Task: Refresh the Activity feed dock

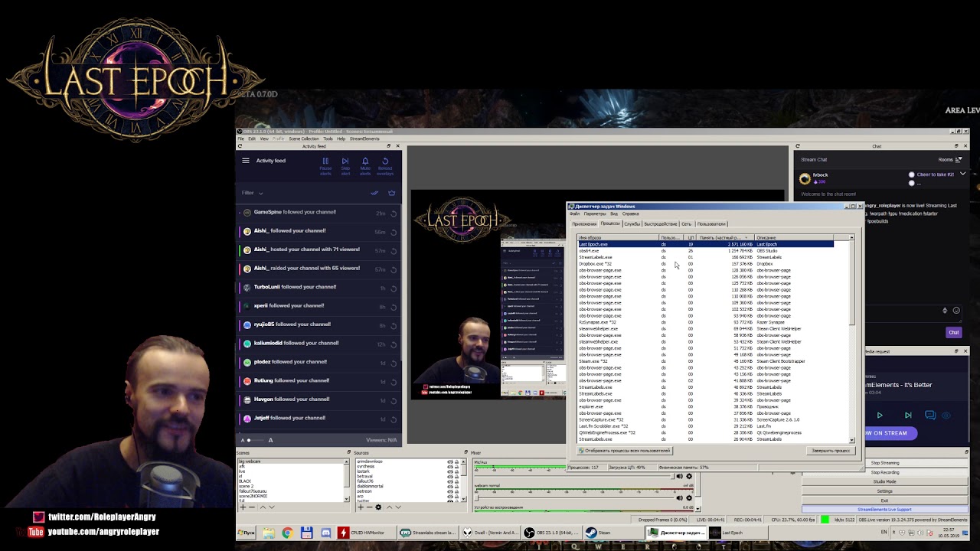Action: pyautogui.click(x=240, y=146)
